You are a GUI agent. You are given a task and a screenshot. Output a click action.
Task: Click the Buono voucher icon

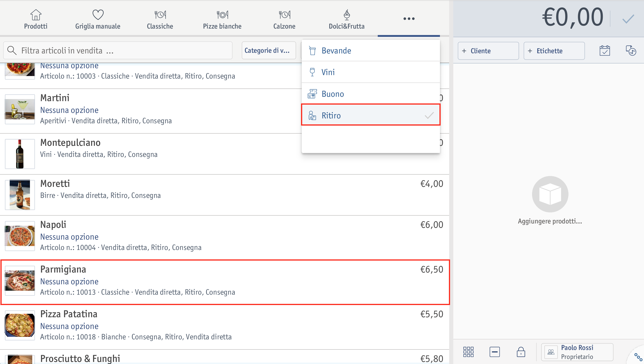pyautogui.click(x=312, y=94)
